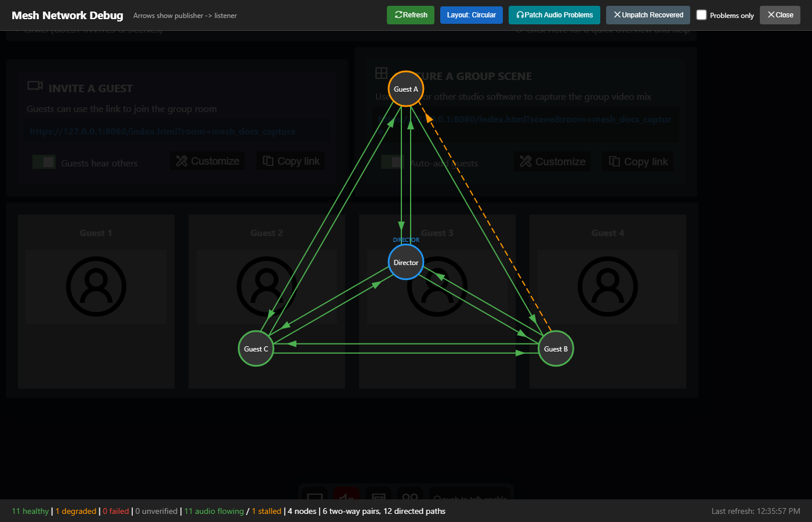Click Patch Audio Problems button
The width and height of the screenshot is (812, 522).
coord(554,15)
